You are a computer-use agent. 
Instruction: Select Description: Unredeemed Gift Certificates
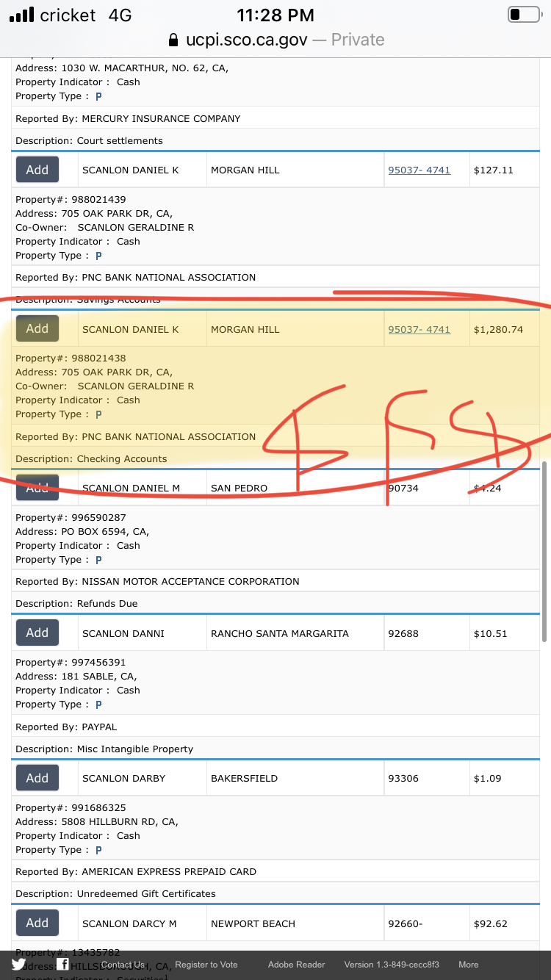point(115,893)
